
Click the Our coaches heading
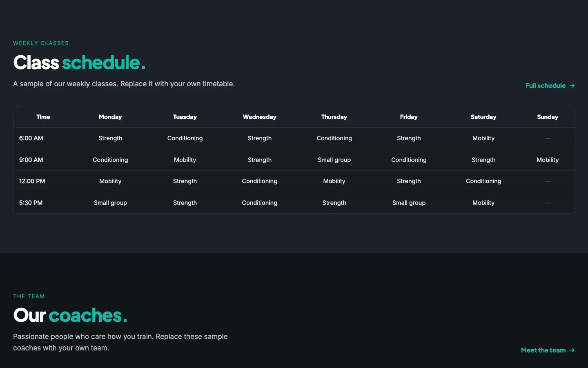coord(70,315)
